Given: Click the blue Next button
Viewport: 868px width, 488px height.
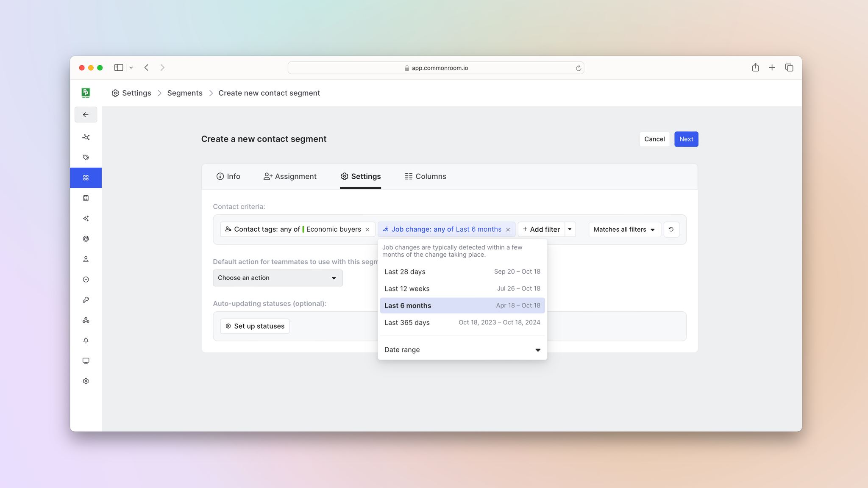Looking at the screenshot, I should 686,139.
